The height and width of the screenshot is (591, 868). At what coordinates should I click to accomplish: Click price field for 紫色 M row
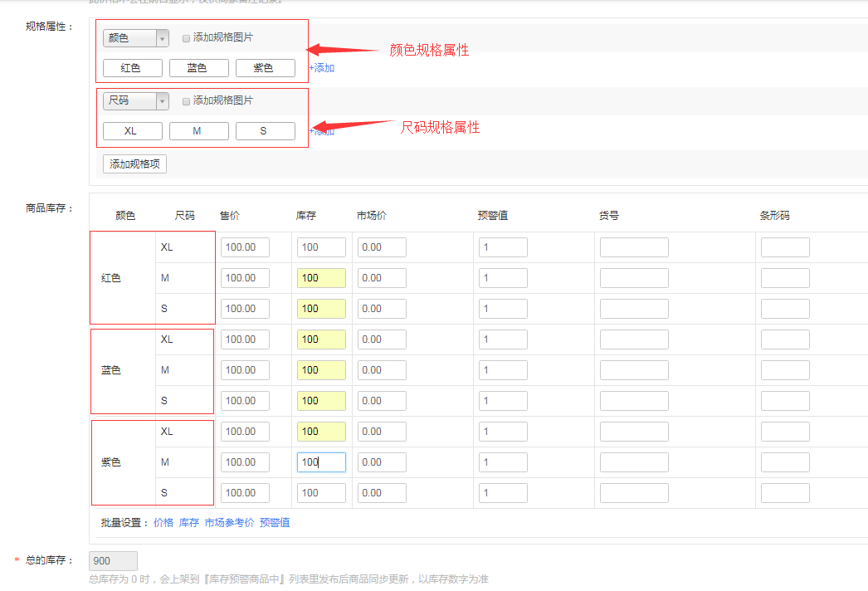(246, 462)
